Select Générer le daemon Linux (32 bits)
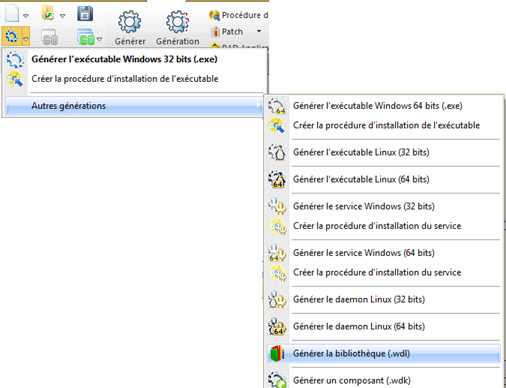Image resolution: width=506 pixels, height=388 pixels. point(359,299)
